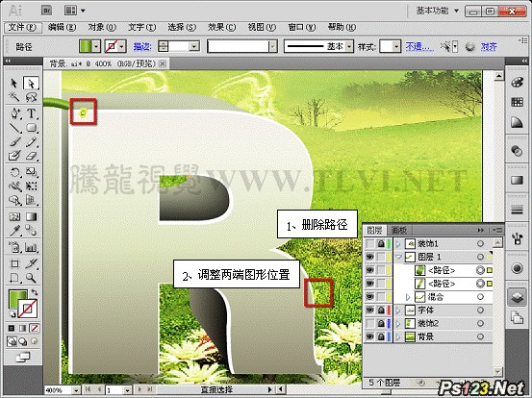Click the target circle of 图层 1
Viewport: 532px width, 398px height.
(x=480, y=257)
